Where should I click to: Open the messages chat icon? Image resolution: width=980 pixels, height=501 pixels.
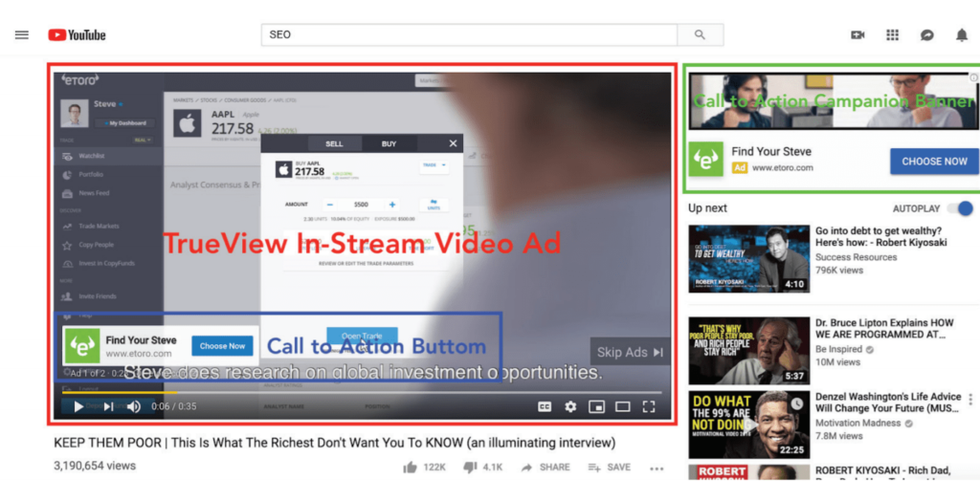click(926, 35)
